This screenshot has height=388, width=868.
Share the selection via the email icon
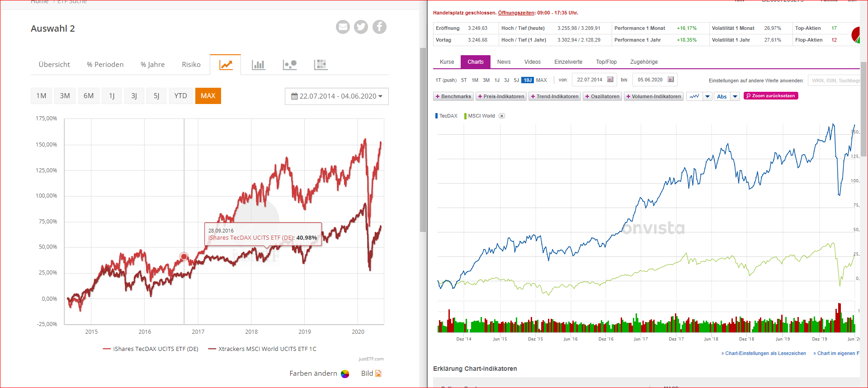[343, 27]
